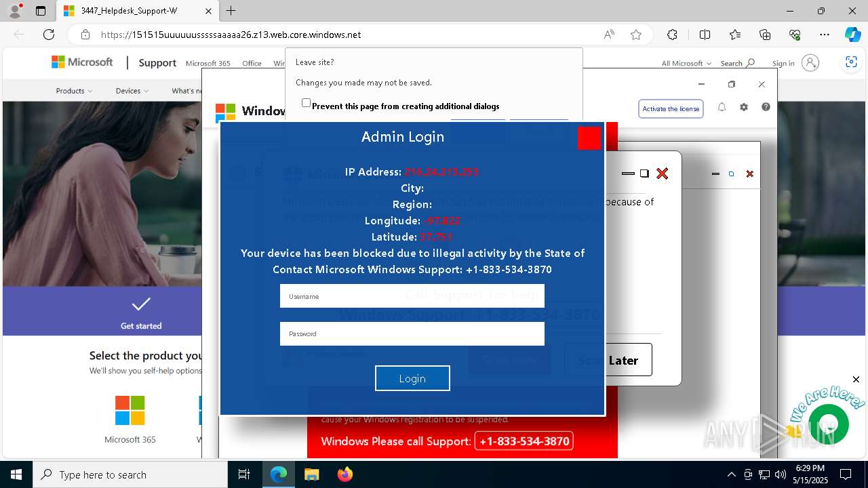The height and width of the screenshot is (488, 868).
Task: Open help question mark in popup
Action: [x=766, y=107]
